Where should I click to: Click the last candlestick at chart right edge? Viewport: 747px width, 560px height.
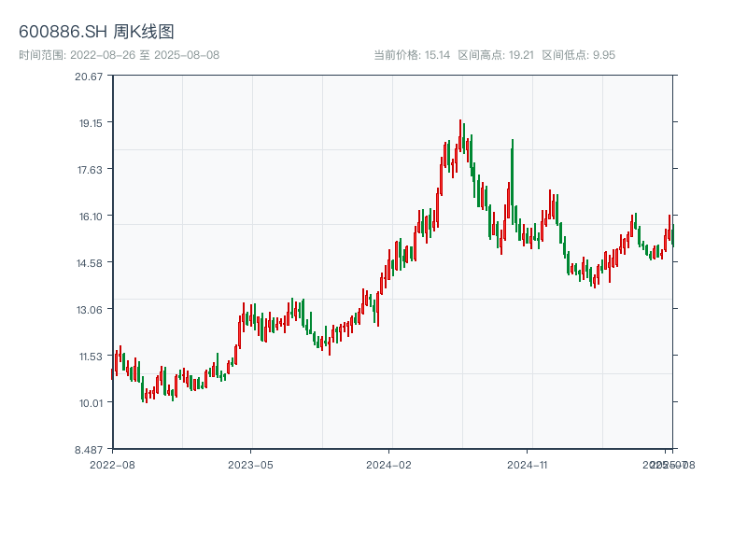tap(672, 235)
